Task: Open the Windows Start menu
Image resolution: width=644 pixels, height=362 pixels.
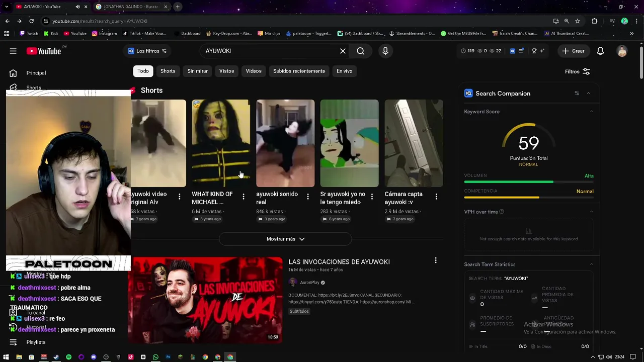Action: tap(6, 357)
